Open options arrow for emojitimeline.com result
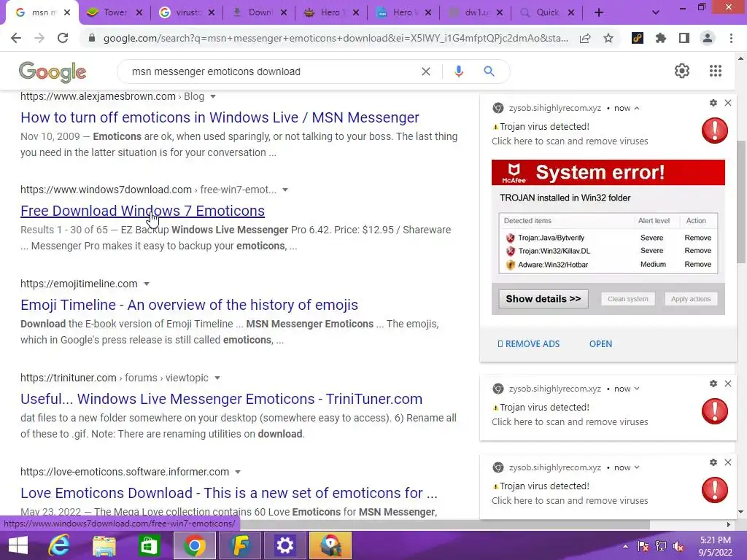 pyautogui.click(x=147, y=284)
